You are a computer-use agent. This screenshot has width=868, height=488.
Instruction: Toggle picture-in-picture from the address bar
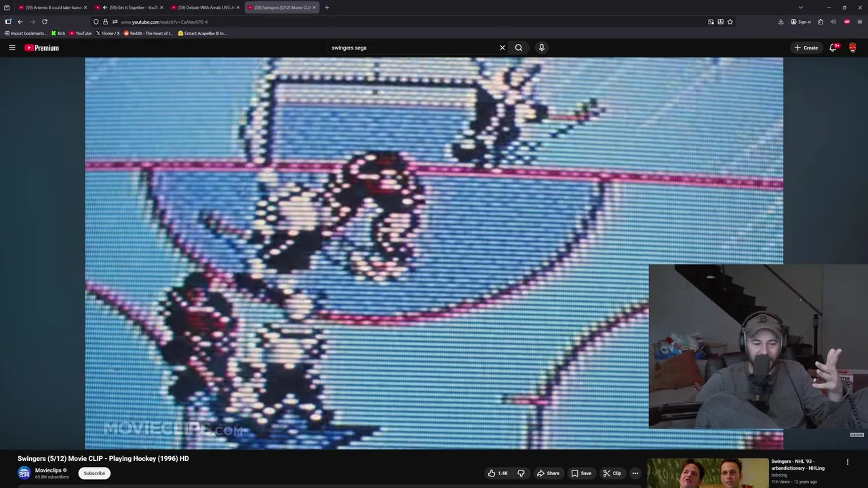point(711,22)
